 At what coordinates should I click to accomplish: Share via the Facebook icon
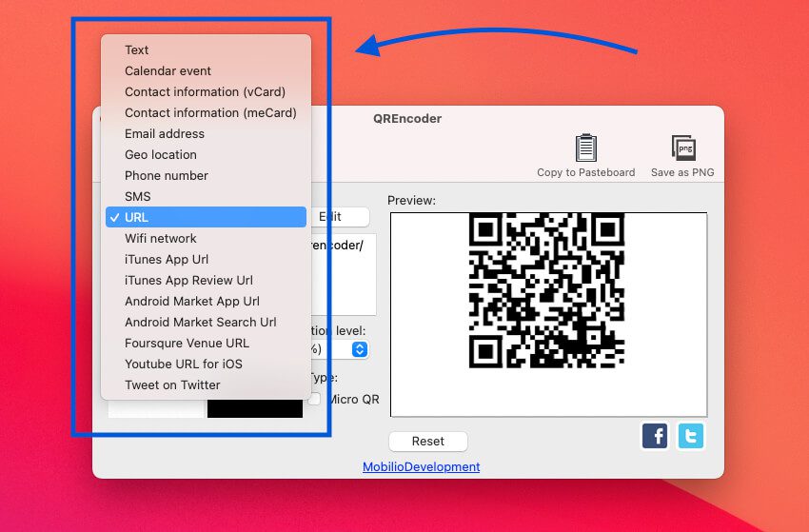655,436
